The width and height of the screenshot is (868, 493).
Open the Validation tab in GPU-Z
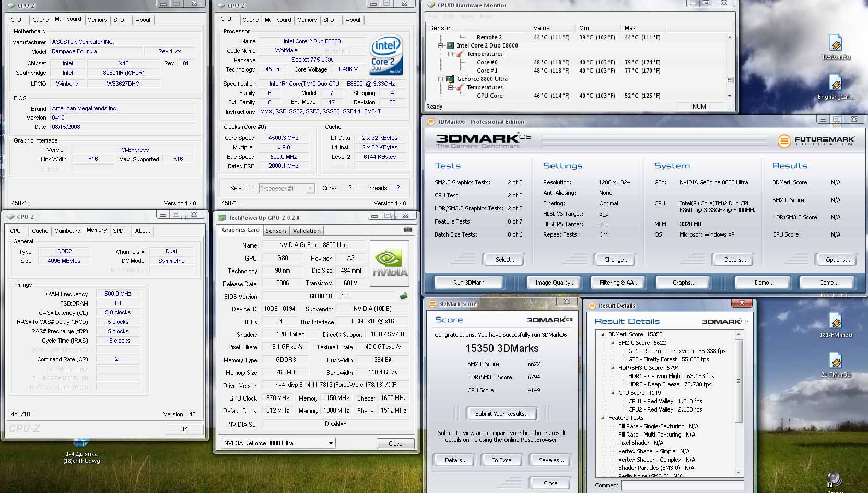[307, 231]
